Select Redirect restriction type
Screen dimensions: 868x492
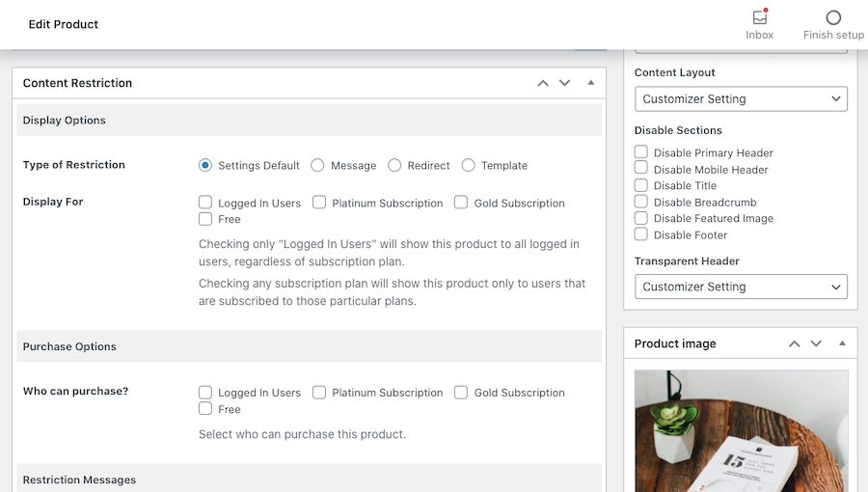394,166
